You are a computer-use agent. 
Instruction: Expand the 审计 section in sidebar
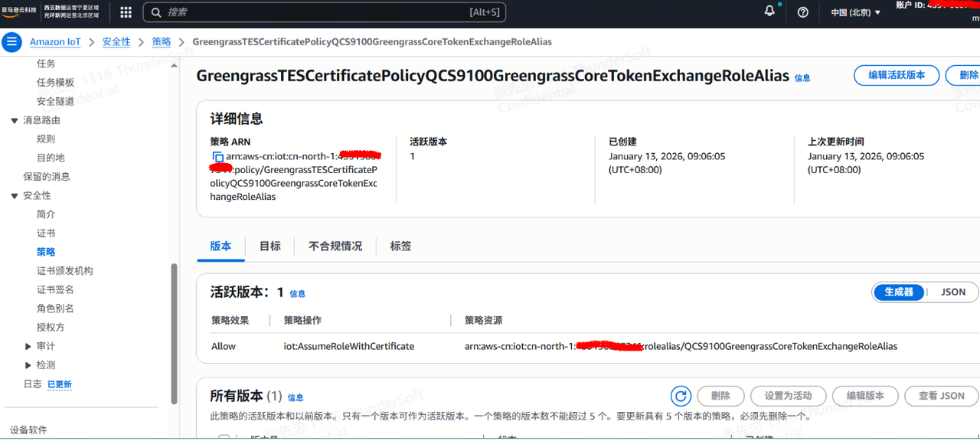[x=28, y=345]
